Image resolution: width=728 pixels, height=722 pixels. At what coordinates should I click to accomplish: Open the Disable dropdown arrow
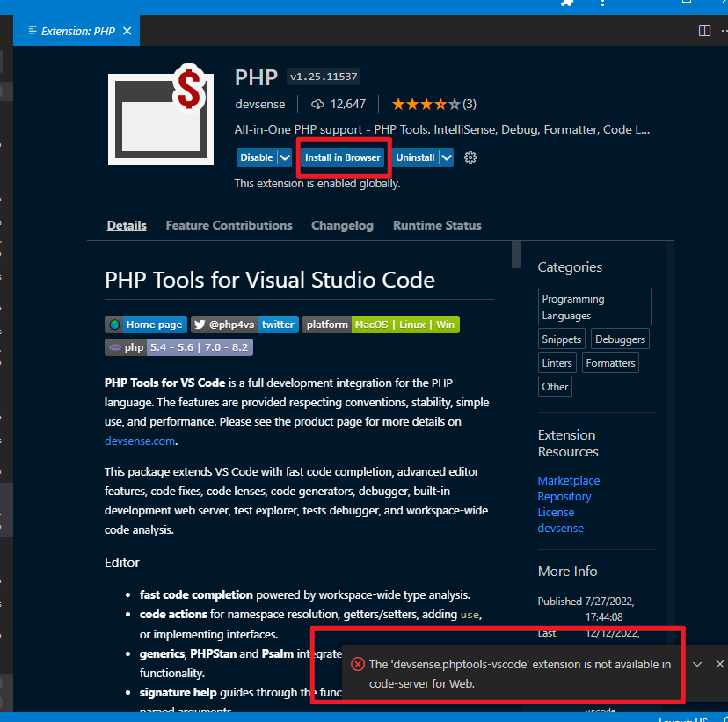[x=284, y=157]
